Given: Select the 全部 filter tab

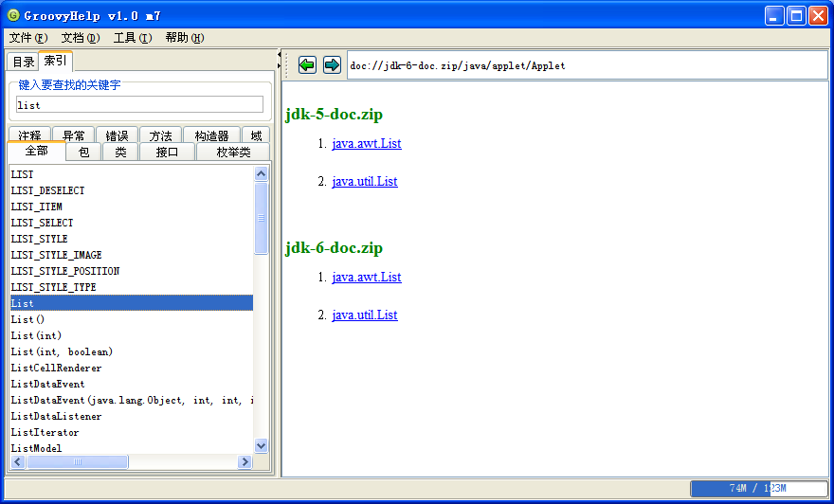Looking at the screenshot, I should pyautogui.click(x=36, y=151).
